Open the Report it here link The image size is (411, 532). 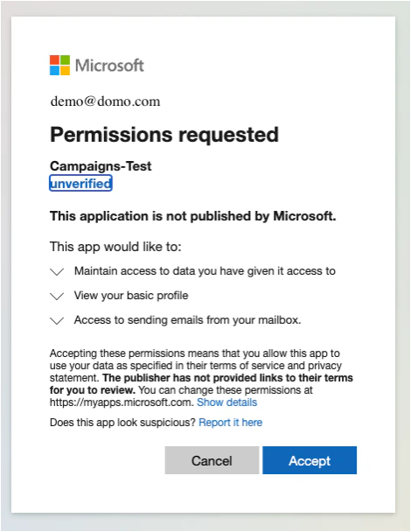pos(230,423)
